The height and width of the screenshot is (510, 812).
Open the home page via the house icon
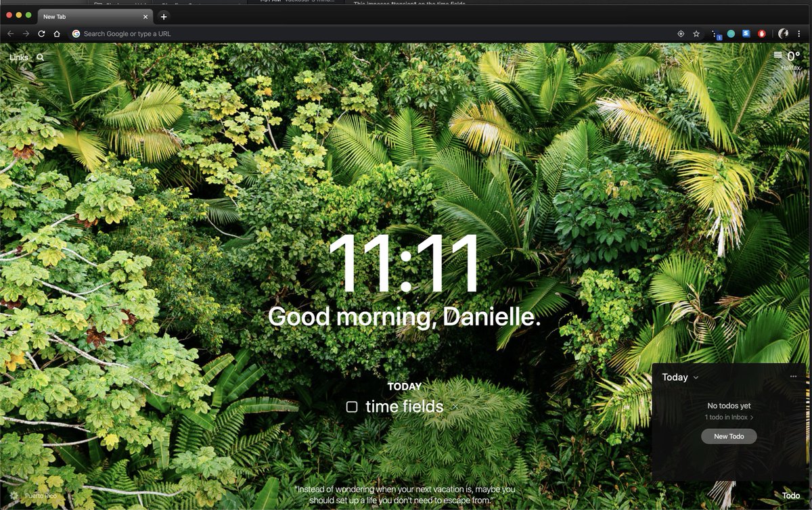tap(57, 34)
